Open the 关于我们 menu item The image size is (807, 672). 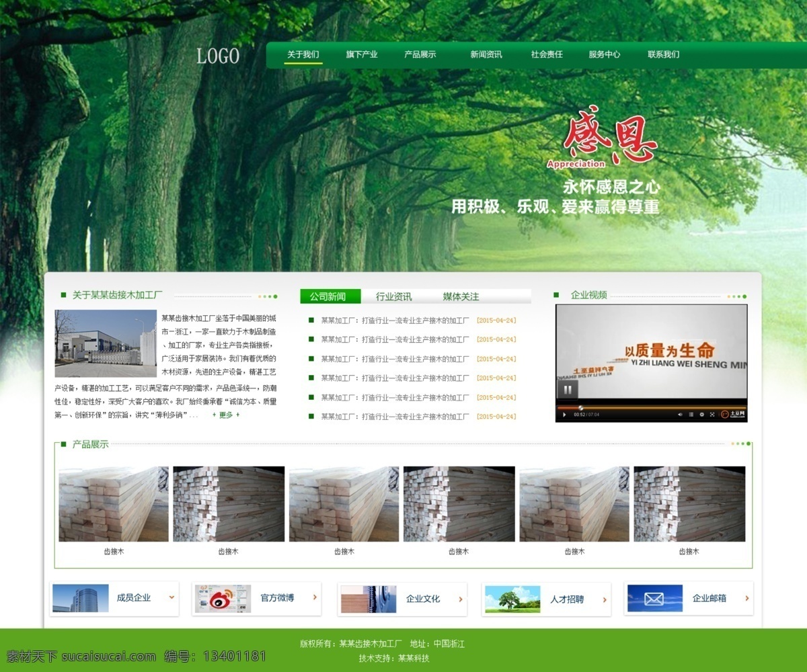coord(303,54)
